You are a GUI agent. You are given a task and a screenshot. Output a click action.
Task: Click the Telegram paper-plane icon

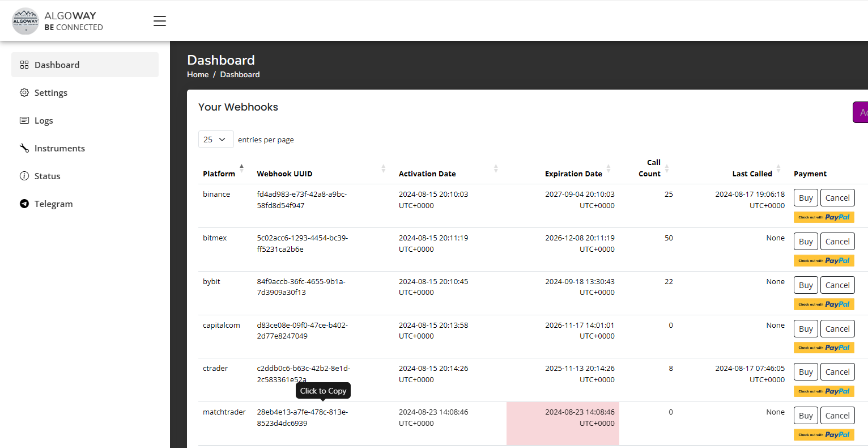tap(24, 204)
